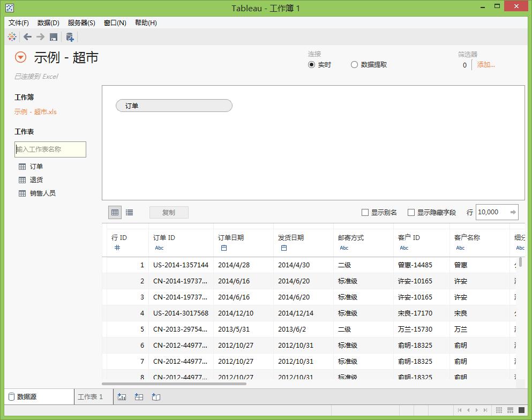
Task: Change data type of 订单 ID column
Action: click(159, 248)
